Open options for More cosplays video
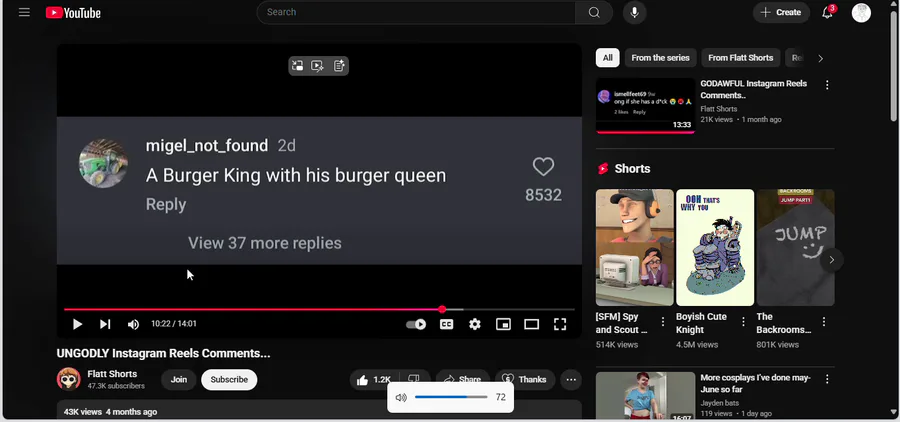The height and width of the screenshot is (422, 900). 827,379
